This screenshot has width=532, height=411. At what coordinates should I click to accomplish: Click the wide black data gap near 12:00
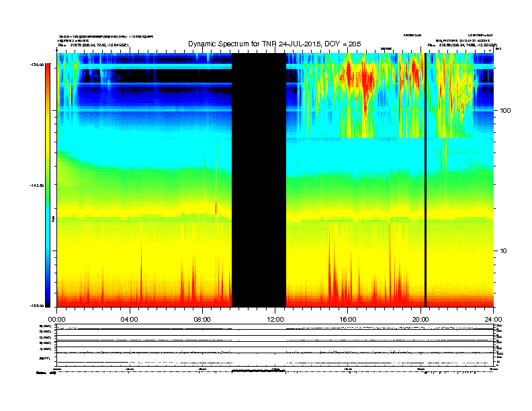click(259, 180)
